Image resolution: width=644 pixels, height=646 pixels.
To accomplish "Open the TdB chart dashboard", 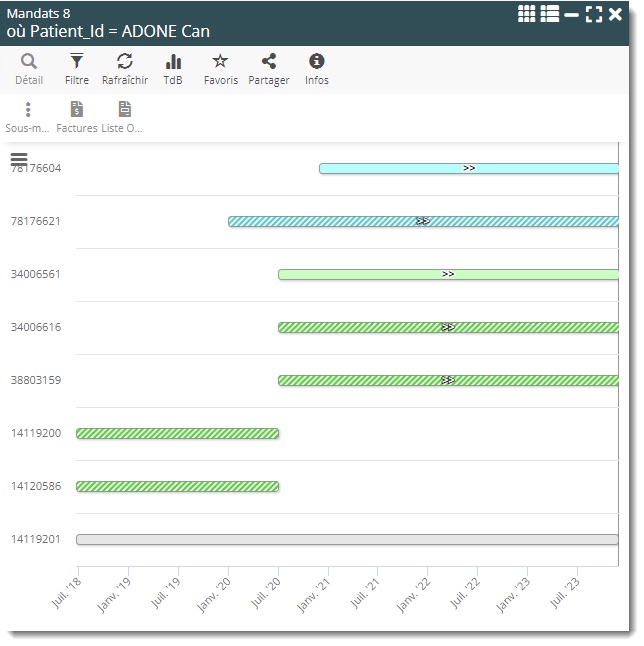I will tap(173, 62).
